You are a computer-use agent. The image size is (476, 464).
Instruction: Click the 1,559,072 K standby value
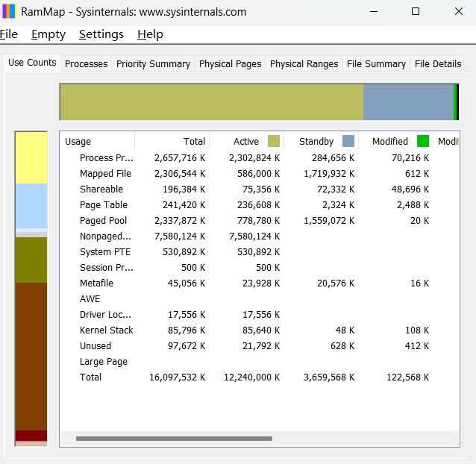(x=329, y=221)
